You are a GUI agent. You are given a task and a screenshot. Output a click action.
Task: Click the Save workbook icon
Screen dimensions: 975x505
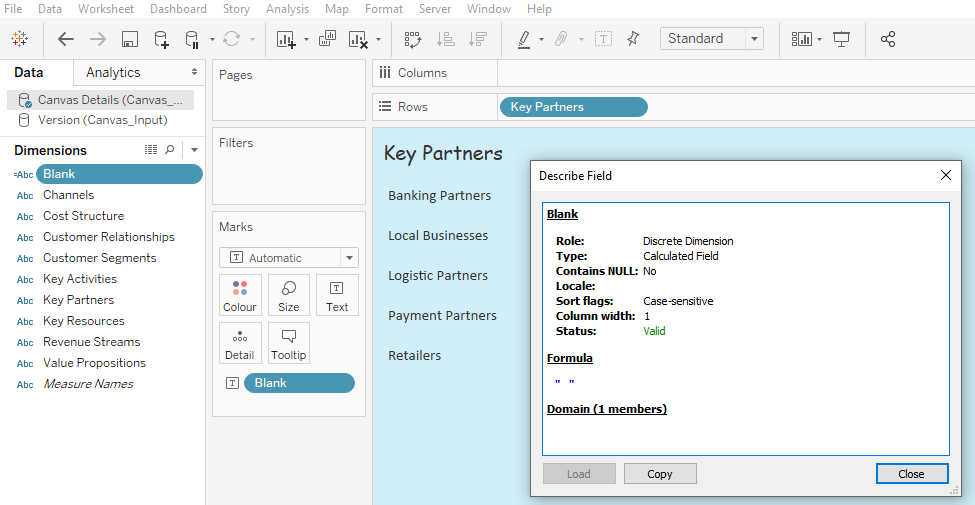tap(129, 39)
